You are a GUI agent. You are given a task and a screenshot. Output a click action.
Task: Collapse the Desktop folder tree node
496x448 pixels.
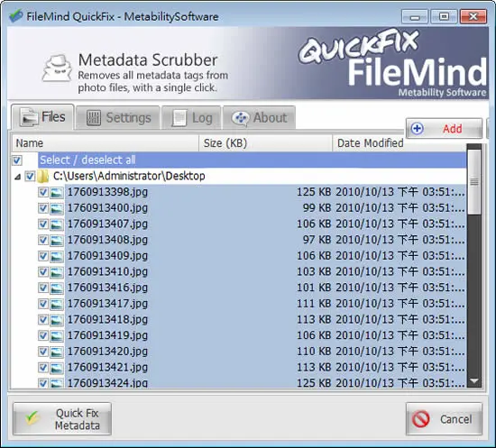[x=18, y=177]
